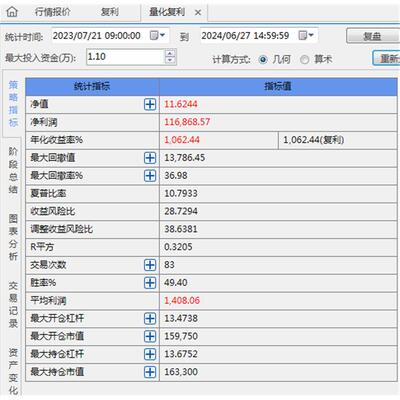Click 最大投入资金 input field 1.10

pos(125,57)
